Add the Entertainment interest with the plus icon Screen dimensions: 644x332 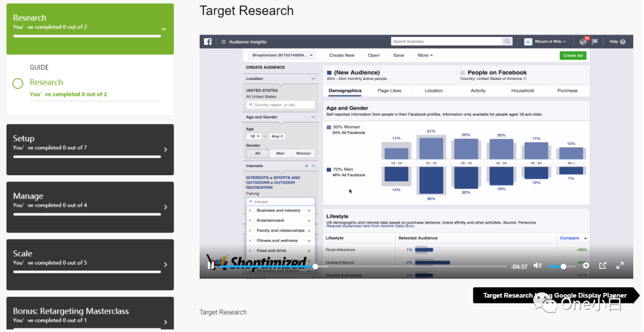[x=309, y=221]
